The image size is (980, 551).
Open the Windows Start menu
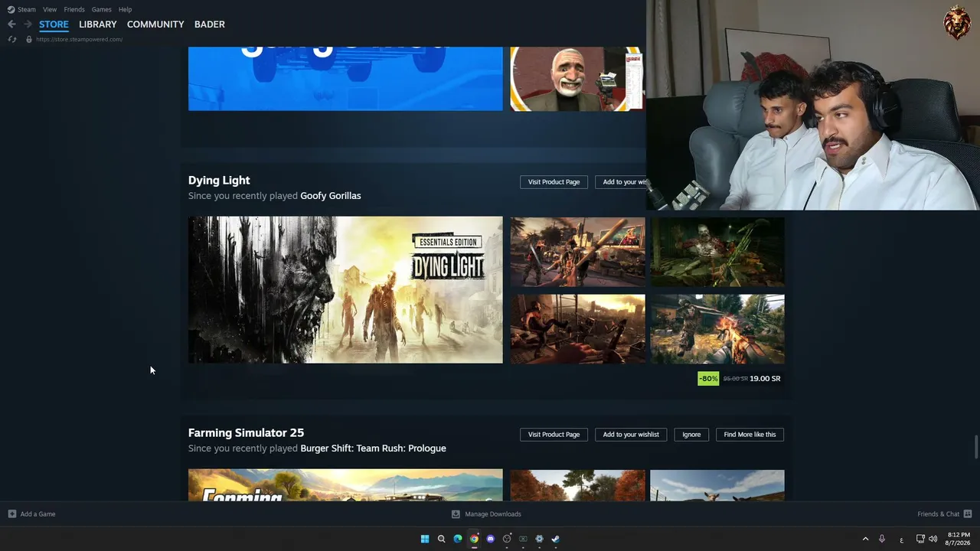coord(425,539)
